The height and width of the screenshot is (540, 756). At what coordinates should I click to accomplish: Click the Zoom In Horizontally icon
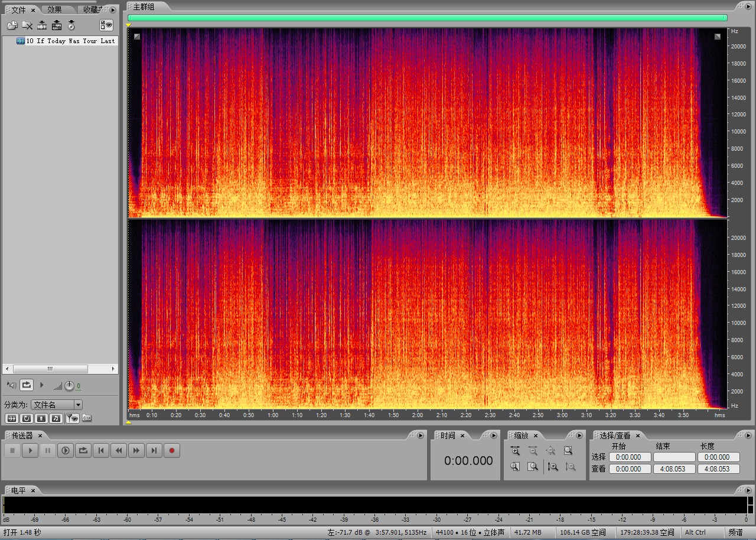516,451
